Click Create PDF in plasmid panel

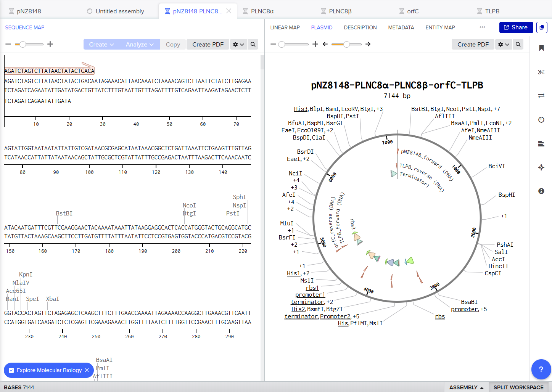click(x=473, y=44)
